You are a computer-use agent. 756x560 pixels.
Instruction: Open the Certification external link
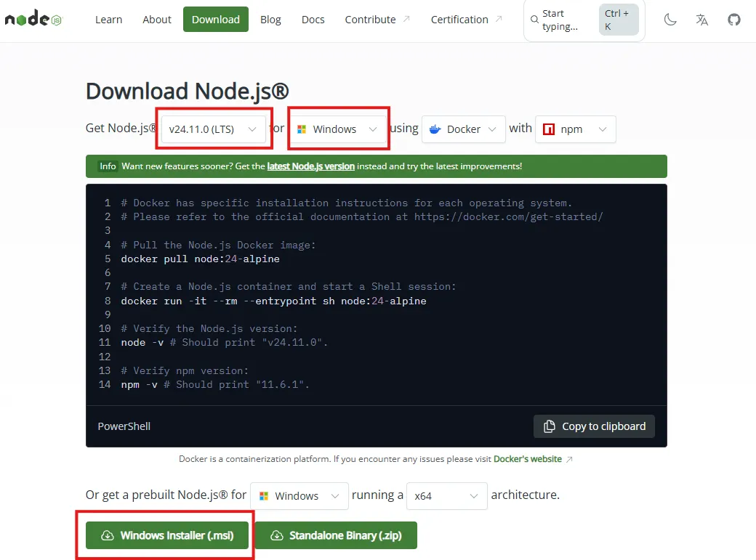tap(466, 20)
